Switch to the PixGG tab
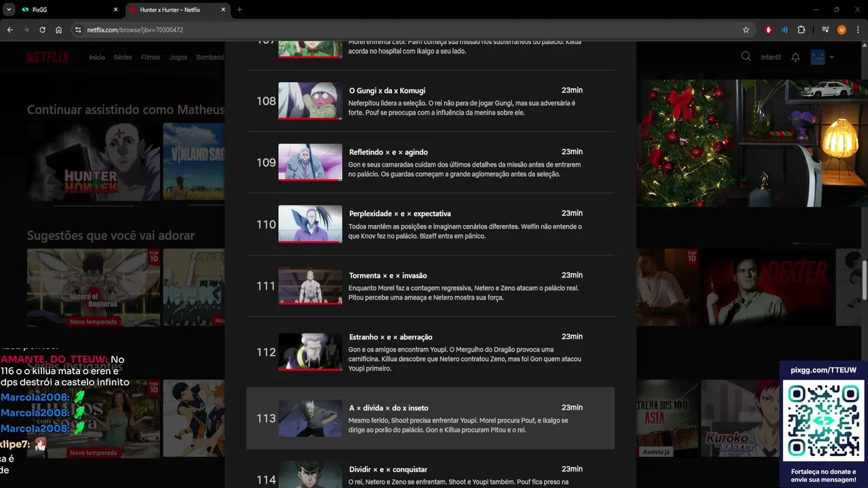 [x=69, y=9]
